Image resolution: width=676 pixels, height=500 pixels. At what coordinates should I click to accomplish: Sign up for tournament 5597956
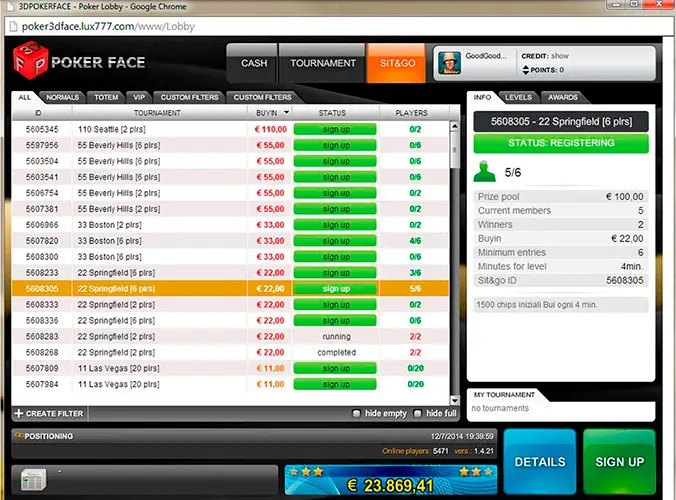[x=335, y=145]
